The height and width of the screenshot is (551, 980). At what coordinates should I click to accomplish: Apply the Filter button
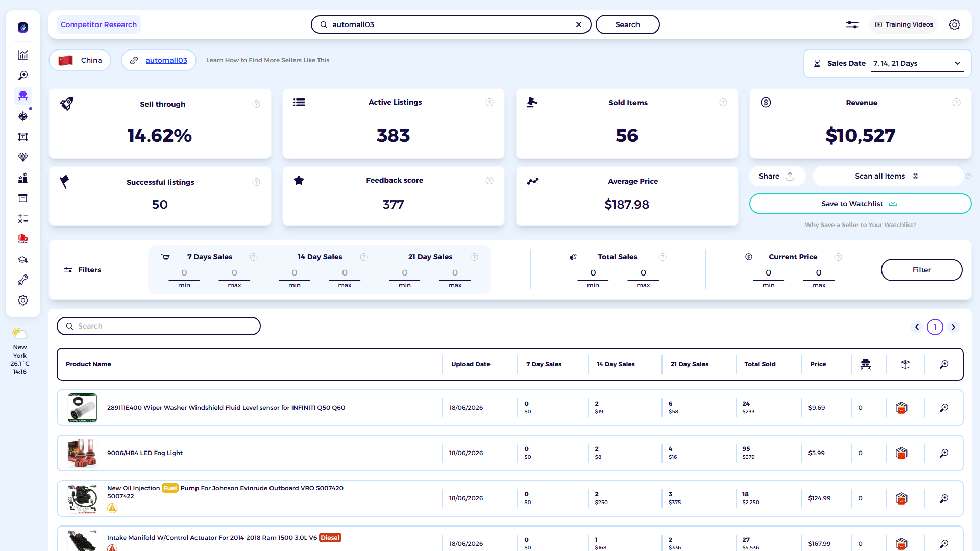click(921, 270)
